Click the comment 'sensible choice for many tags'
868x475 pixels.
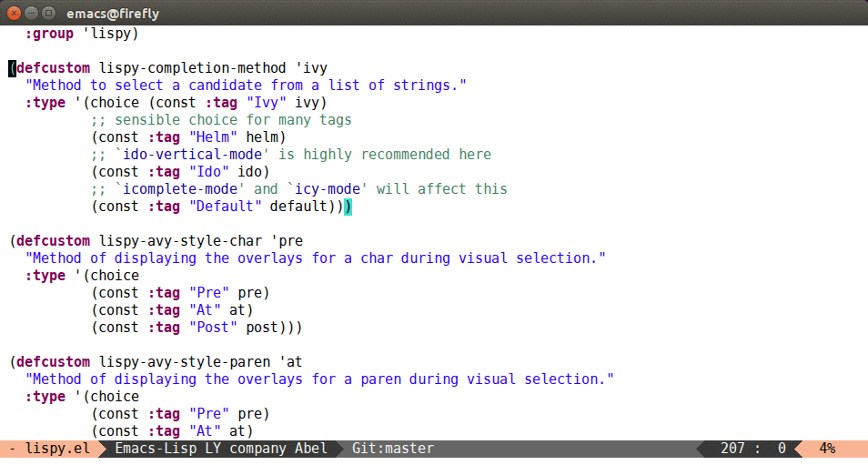click(x=221, y=120)
